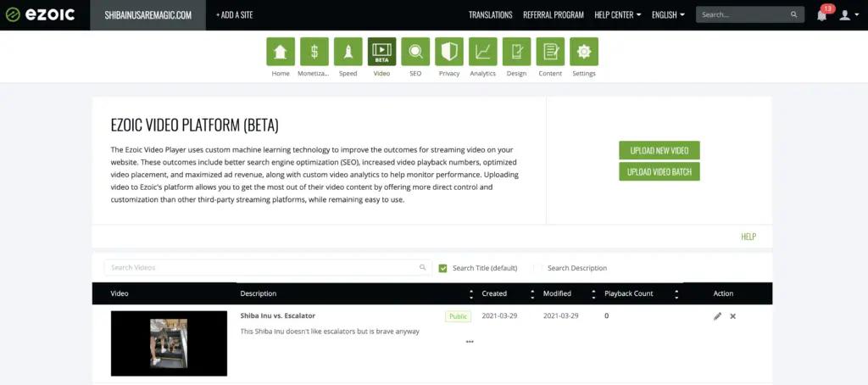Open the Settings gear icon
The width and height of the screenshot is (868, 385).
[x=584, y=52]
